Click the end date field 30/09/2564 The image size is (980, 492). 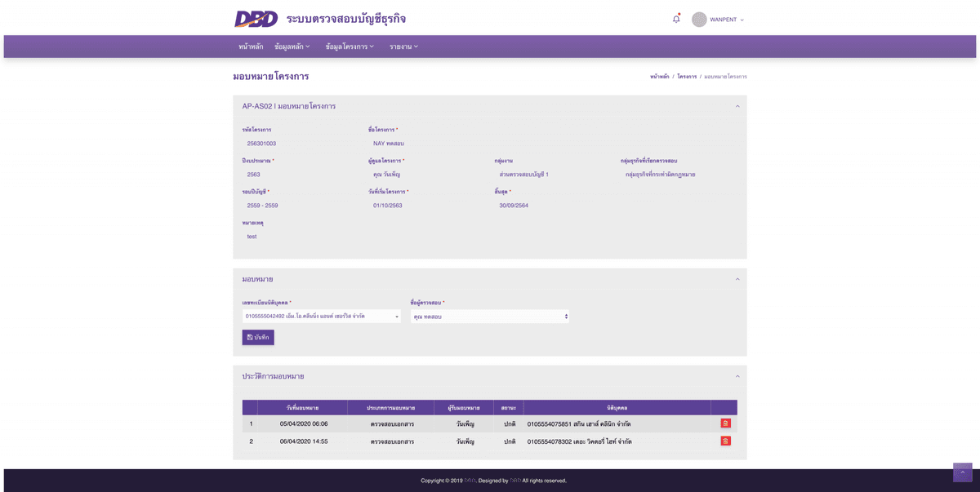tap(553, 206)
